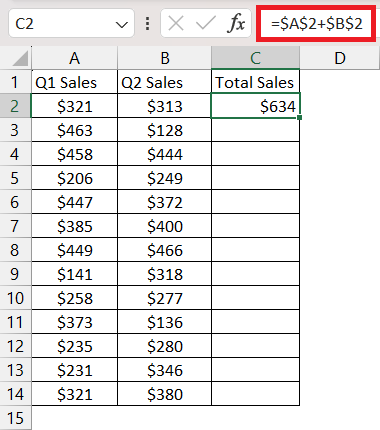
Task: Select the Total Sales header cell
Action: (x=255, y=82)
